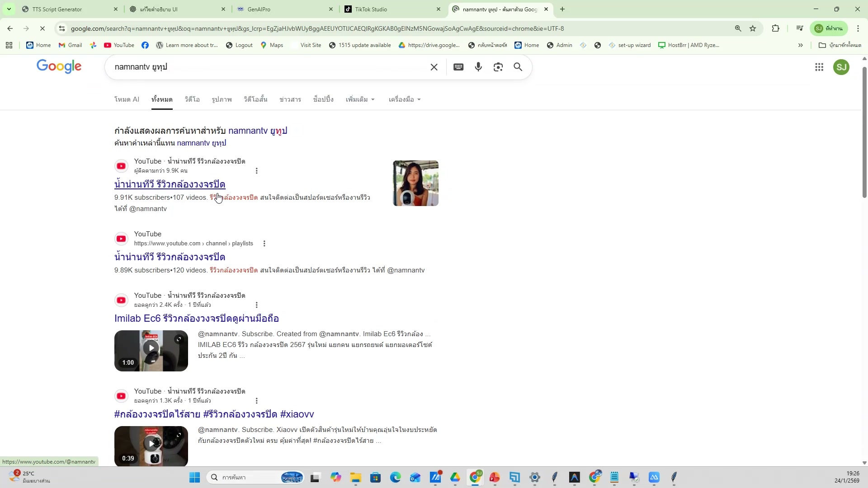The height and width of the screenshot is (488, 868).
Task: Open Chrome extensions puzzle icon
Action: [x=776, y=28]
